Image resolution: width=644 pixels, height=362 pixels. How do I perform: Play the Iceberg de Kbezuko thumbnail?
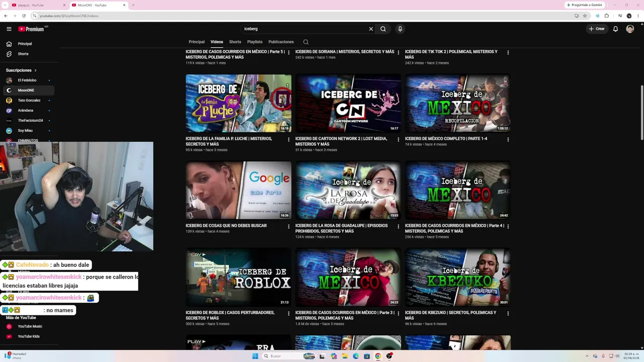(x=458, y=277)
